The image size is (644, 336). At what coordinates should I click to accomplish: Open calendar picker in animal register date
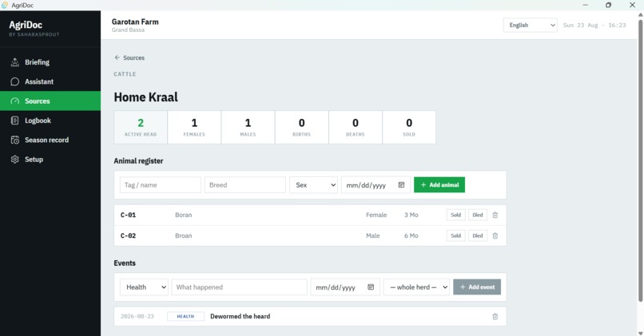point(401,185)
